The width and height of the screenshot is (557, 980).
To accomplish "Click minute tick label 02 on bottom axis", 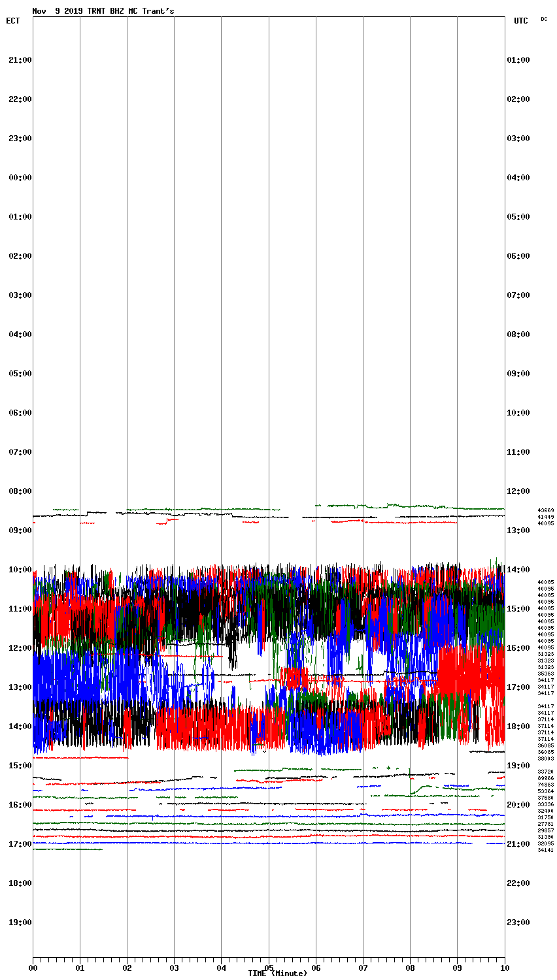I will [127, 968].
